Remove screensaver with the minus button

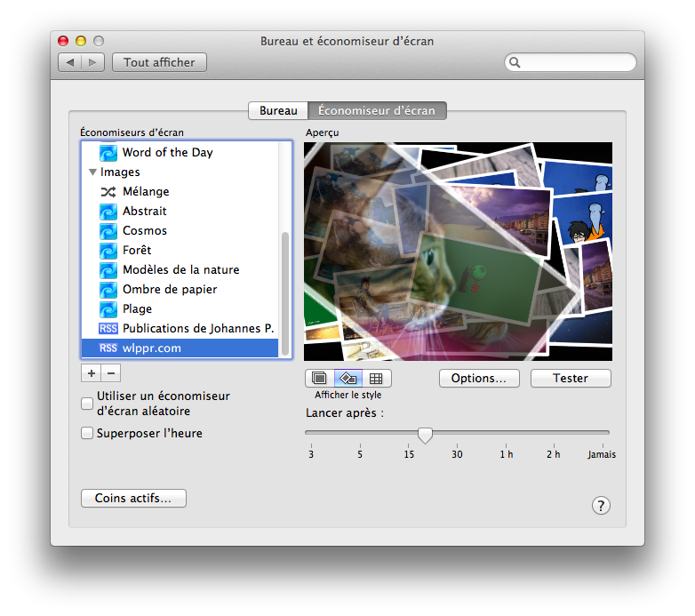[x=112, y=373]
